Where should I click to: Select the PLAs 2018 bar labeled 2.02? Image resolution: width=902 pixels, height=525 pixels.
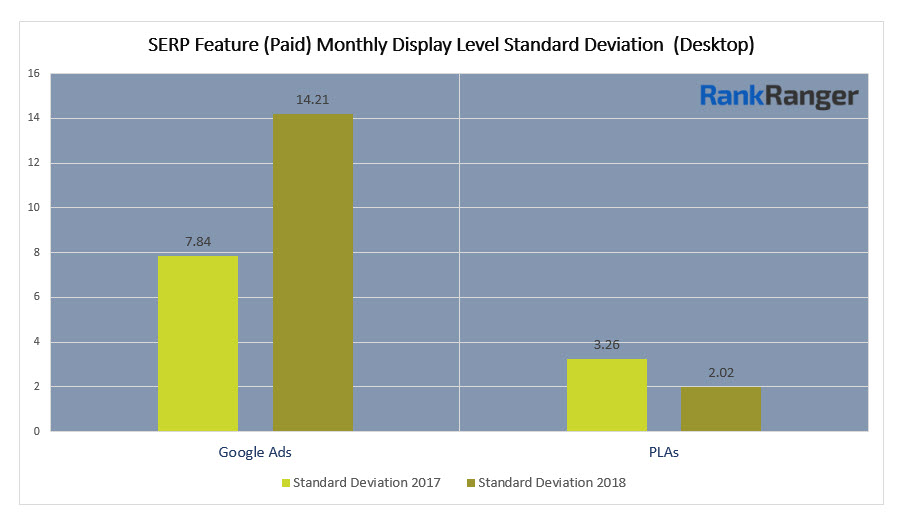click(721, 409)
